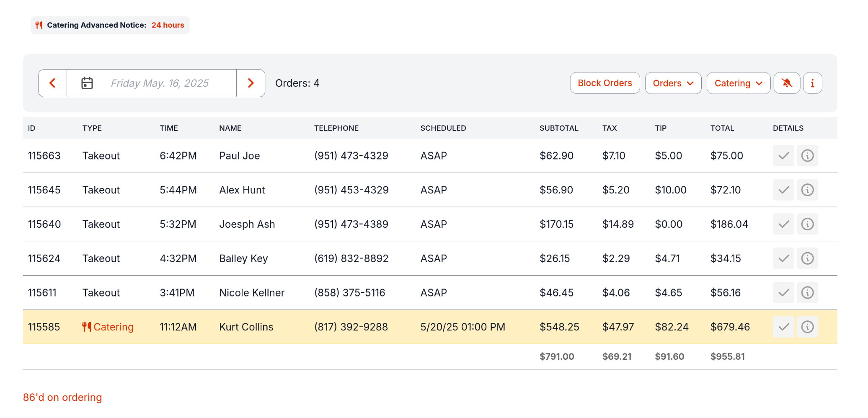This screenshot has height=418, width=868.
Task: Mark order 115663 as confirmed
Action: (x=783, y=155)
